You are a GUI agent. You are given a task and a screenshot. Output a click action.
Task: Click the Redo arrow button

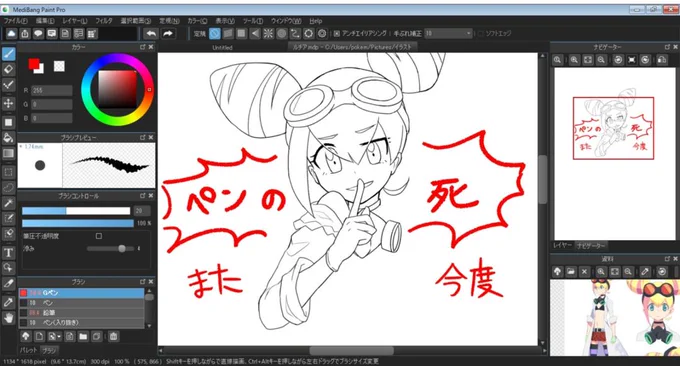(168, 33)
